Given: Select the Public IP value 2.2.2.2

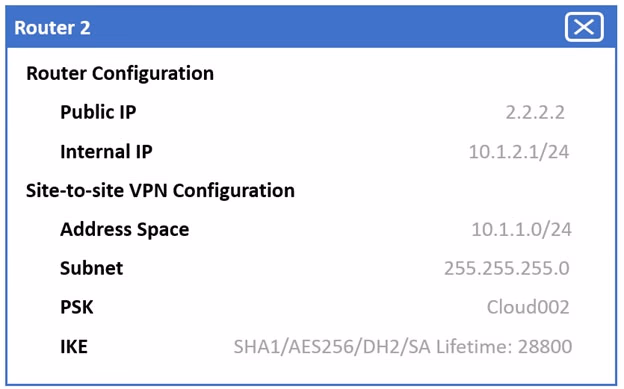Looking at the screenshot, I should pyautogui.click(x=535, y=113).
